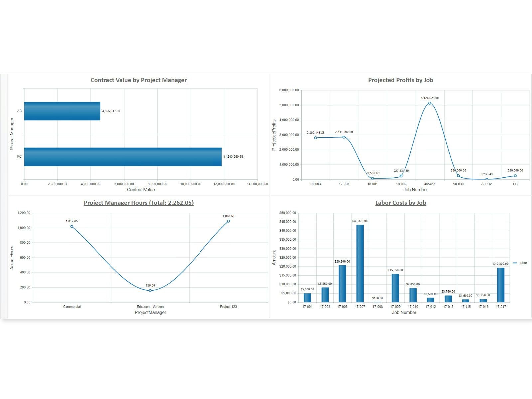The height and width of the screenshot is (399, 532).
Task: Click the ContractValue axis title
Action: pos(141,190)
